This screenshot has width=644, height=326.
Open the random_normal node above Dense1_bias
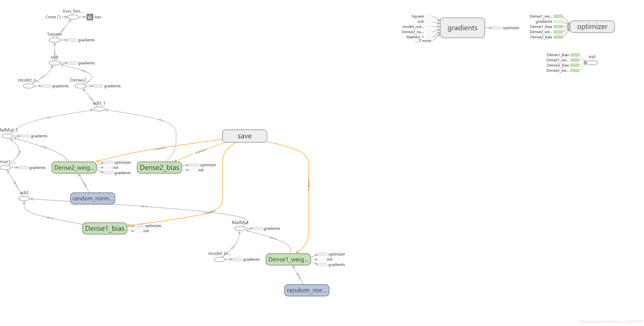(92, 198)
